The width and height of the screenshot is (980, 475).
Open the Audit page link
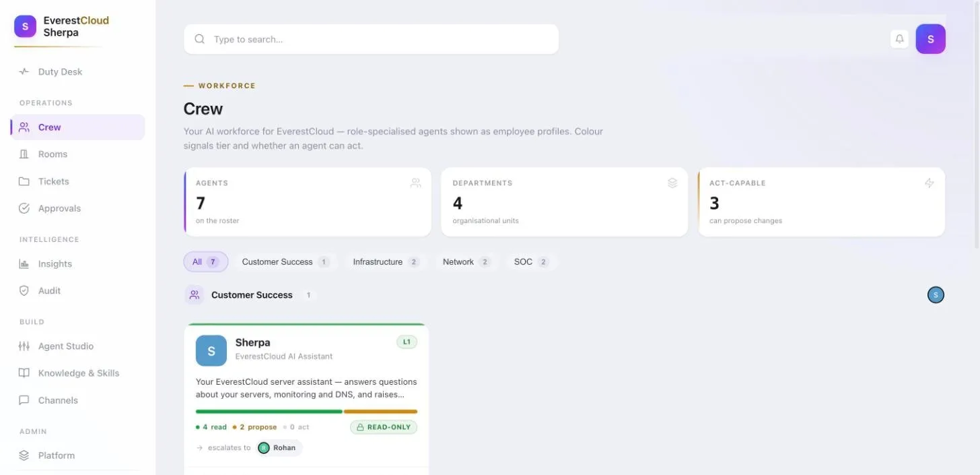[x=77, y=290]
